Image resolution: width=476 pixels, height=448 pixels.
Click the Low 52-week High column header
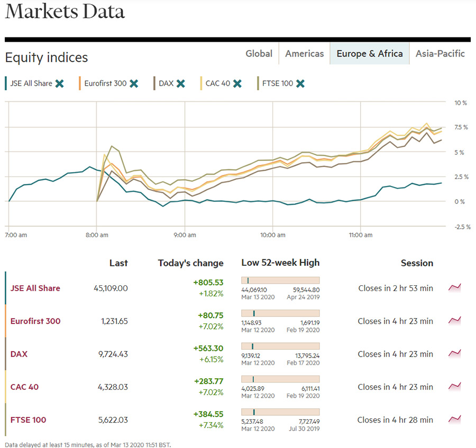[x=280, y=263]
